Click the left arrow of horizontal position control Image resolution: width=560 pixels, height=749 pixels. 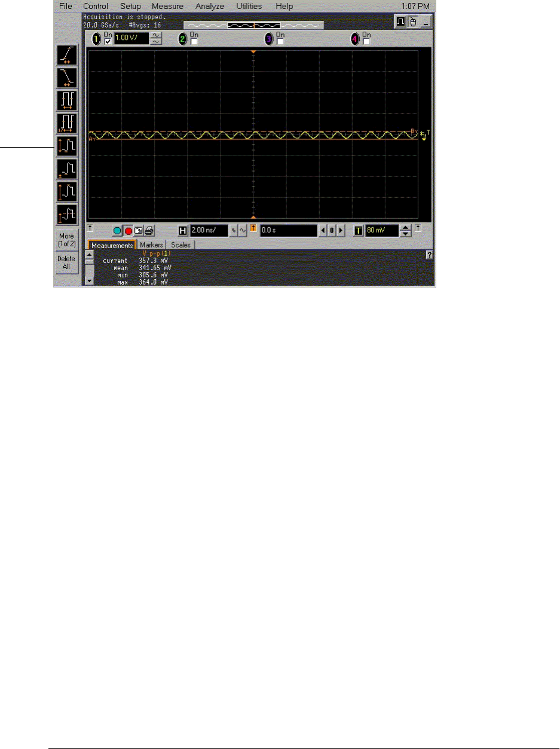click(x=324, y=231)
